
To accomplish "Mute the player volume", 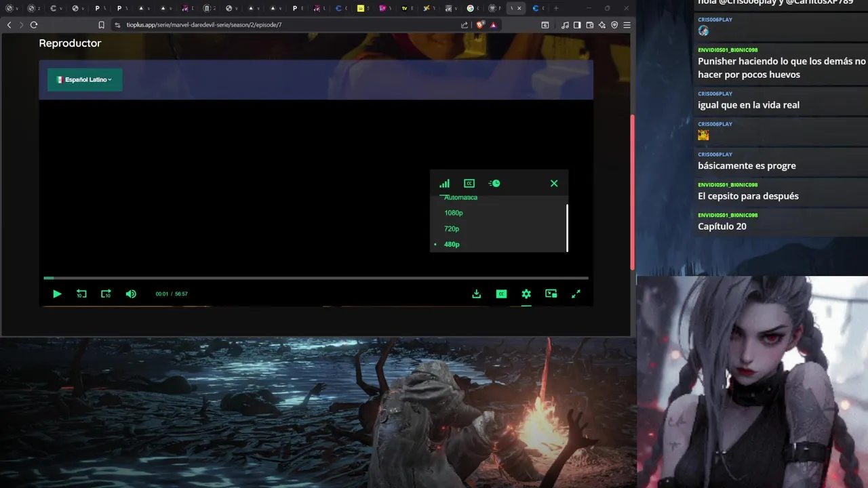I will pyautogui.click(x=131, y=293).
